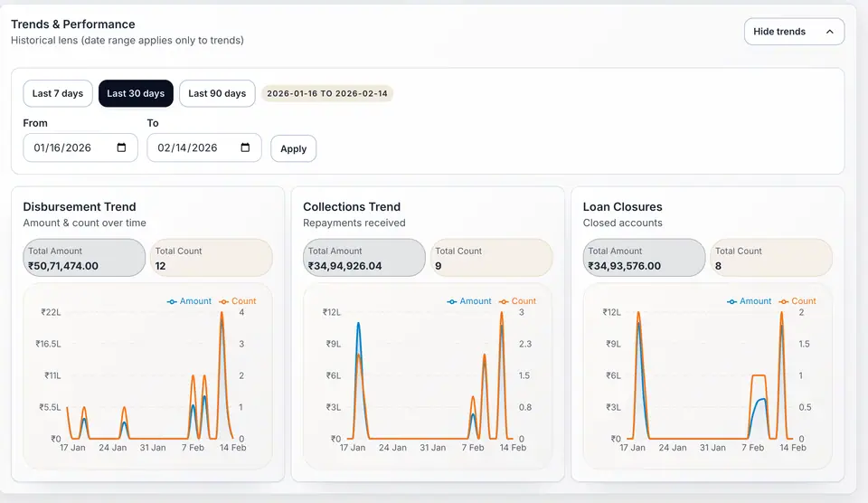This screenshot has width=868, height=503.
Task: Click the Disbursement Trend card title
Action: pyautogui.click(x=80, y=206)
